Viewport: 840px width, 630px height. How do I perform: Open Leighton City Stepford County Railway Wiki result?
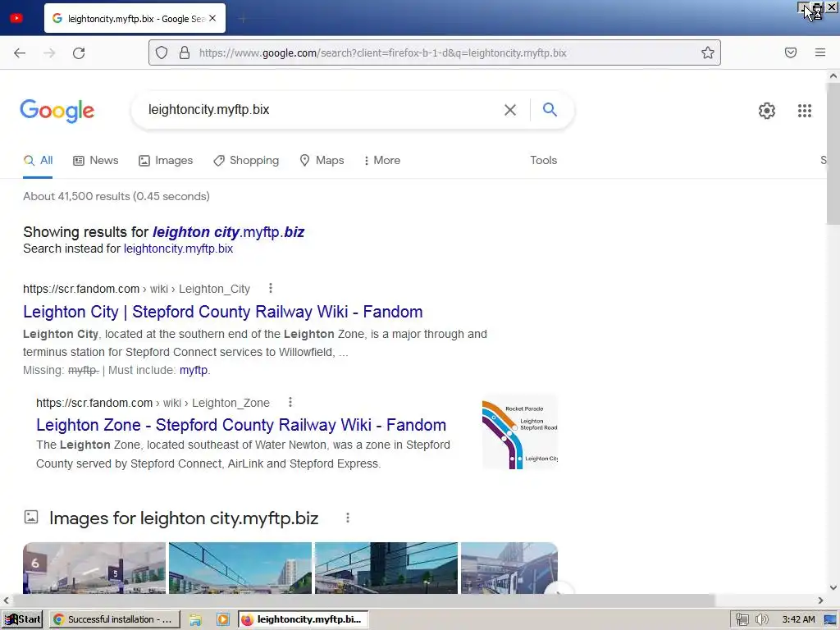(x=223, y=312)
